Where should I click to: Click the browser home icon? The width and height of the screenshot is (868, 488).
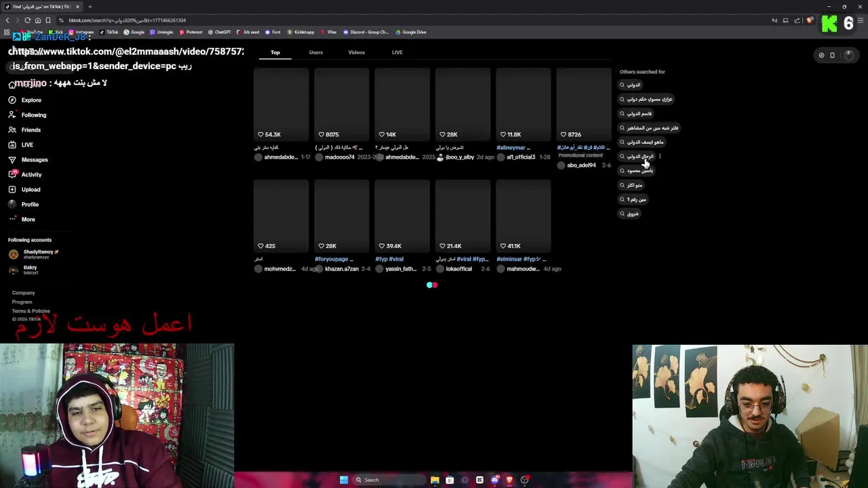click(37, 20)
